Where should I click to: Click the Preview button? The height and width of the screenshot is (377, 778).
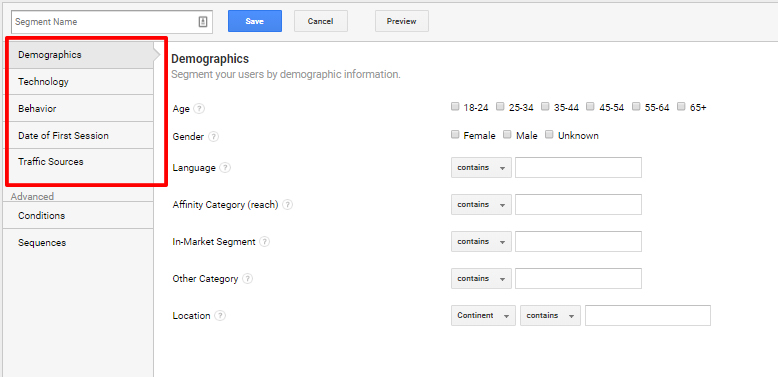click(x=401, y=21)
